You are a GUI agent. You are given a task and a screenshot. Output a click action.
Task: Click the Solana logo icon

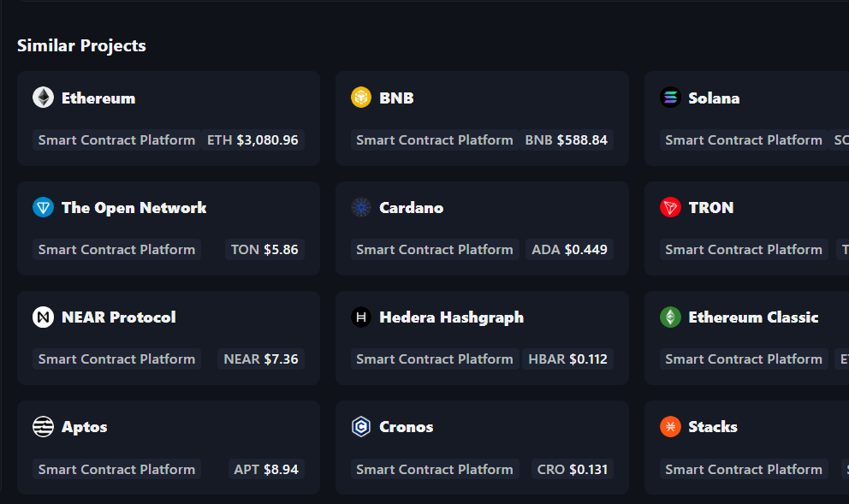click(670, 98)
